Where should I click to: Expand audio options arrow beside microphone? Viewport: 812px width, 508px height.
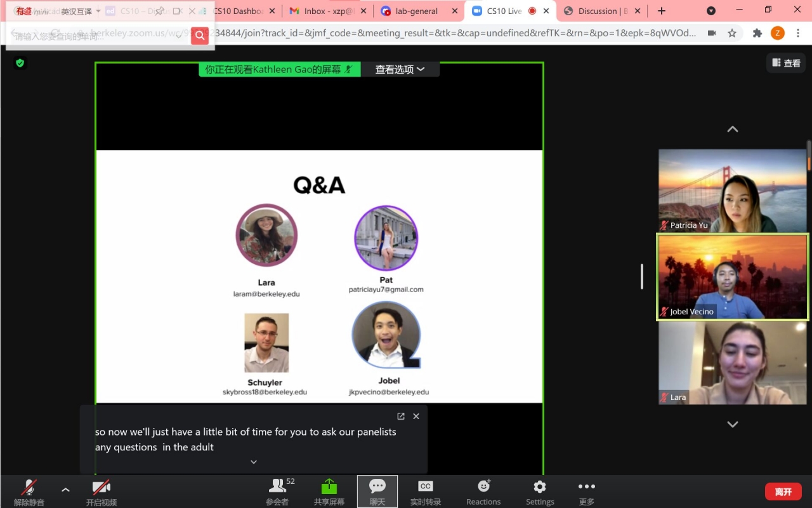[x=65, y=490]
